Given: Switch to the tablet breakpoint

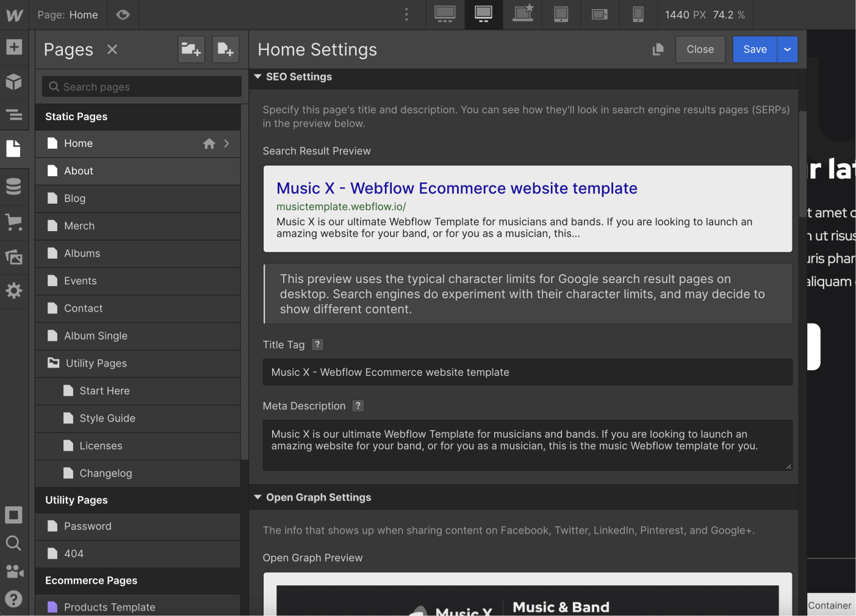Looking at the screenshot, I should point(561,15).
